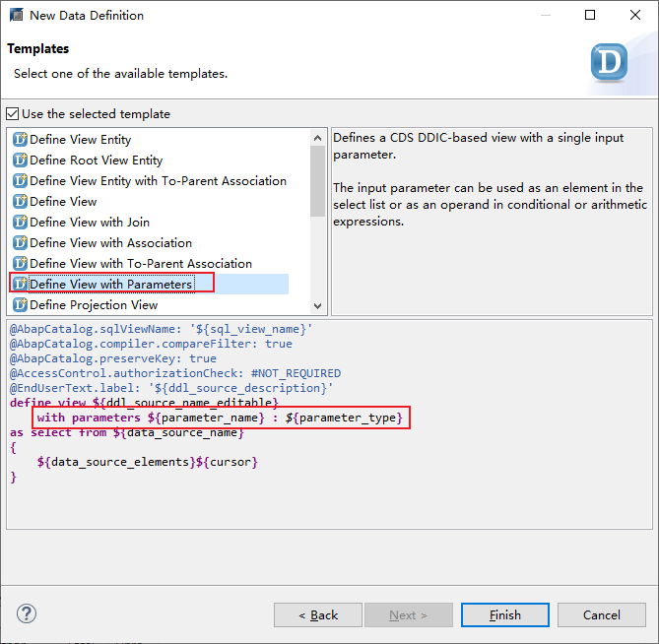The width and height of the screenshot is (659, 644).
Task: Click icon beside Define View with Join
Action: [20, 223]
